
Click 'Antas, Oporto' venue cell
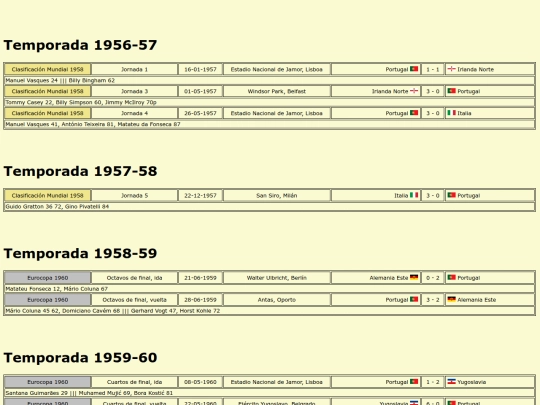[277, 300]
